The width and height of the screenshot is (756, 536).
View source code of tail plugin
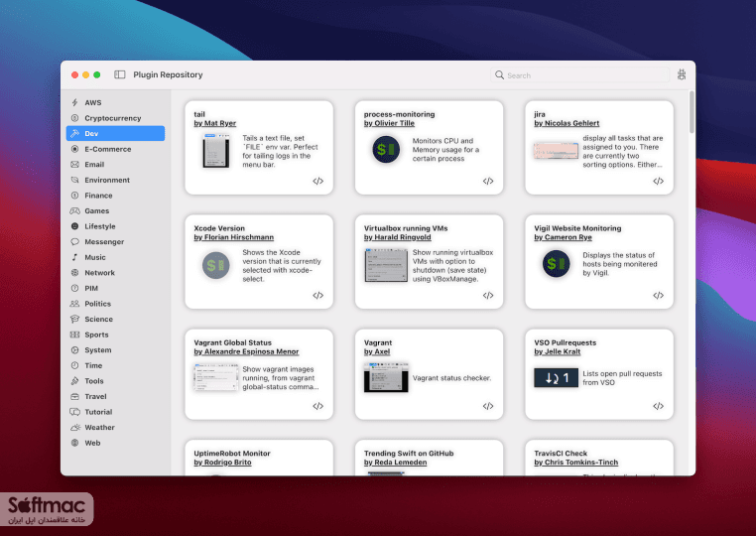click(x=317, y=181)
